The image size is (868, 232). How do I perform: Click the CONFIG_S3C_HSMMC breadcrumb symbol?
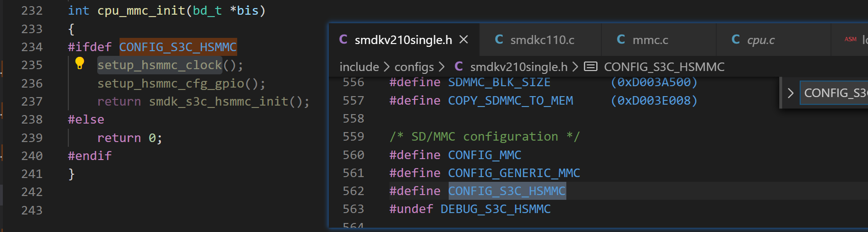click(x=664, y=67)
